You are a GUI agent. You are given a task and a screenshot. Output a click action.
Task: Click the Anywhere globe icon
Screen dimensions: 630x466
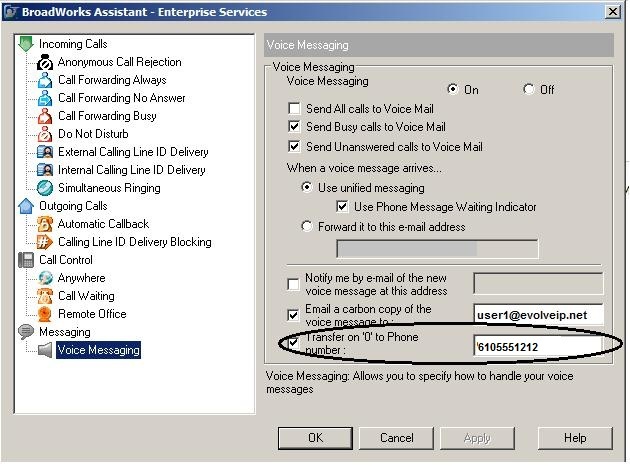45,278
